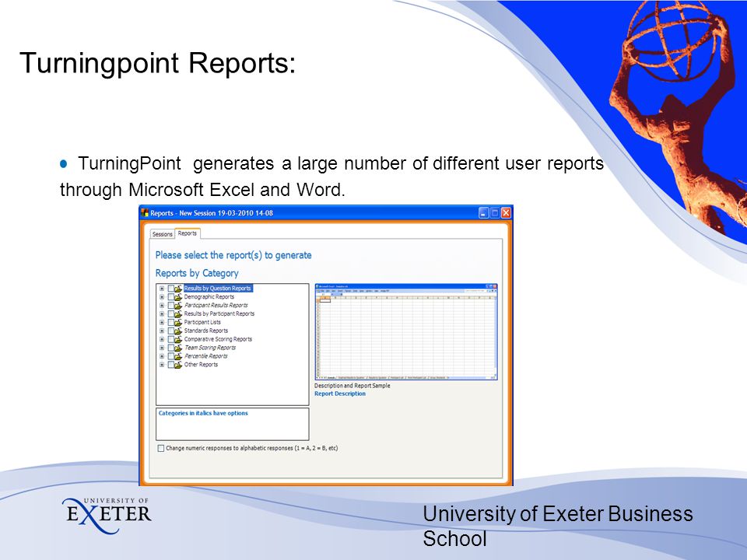Click the Excel report sample preview
The height and width of the screenshot is (560, 747).
coord(406,332)
